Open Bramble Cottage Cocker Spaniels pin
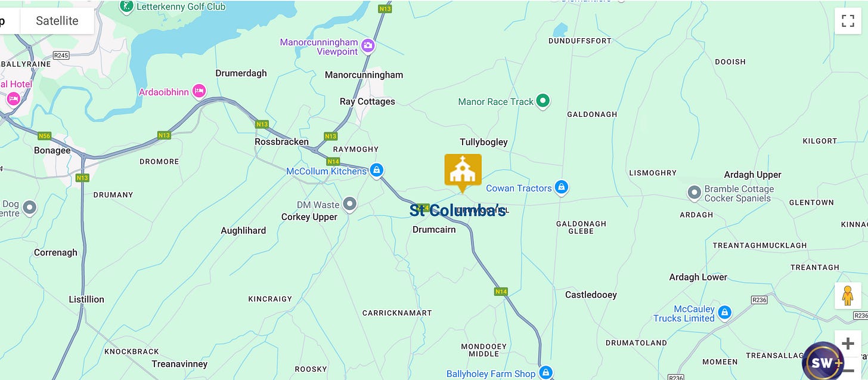868x380 pixels. [x=694, y=193]
